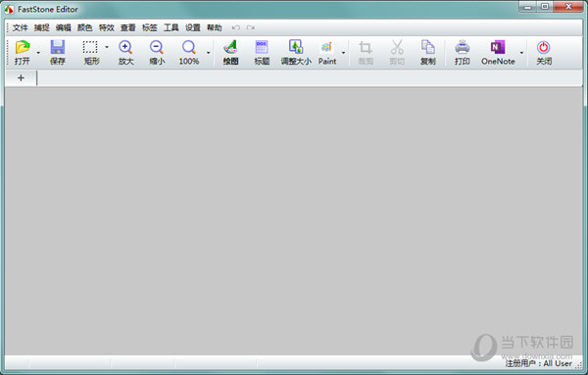The image size is (588, 375).
Task: Click the Zoom Out (缩小) magnifier
Action: tap(157, 47)
